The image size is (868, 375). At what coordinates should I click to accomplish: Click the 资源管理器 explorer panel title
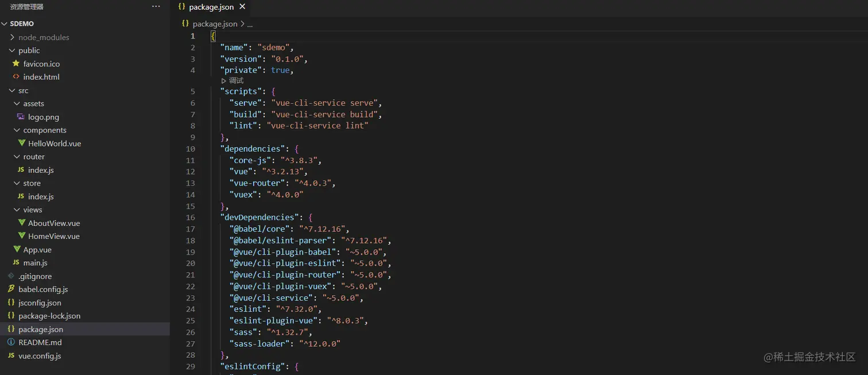27,7
